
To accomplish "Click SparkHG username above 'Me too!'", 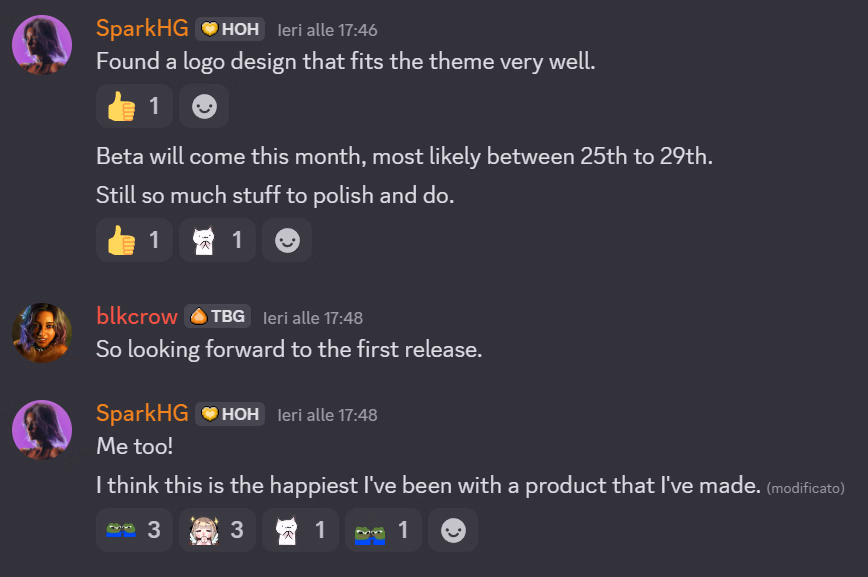I will (142, 414).
